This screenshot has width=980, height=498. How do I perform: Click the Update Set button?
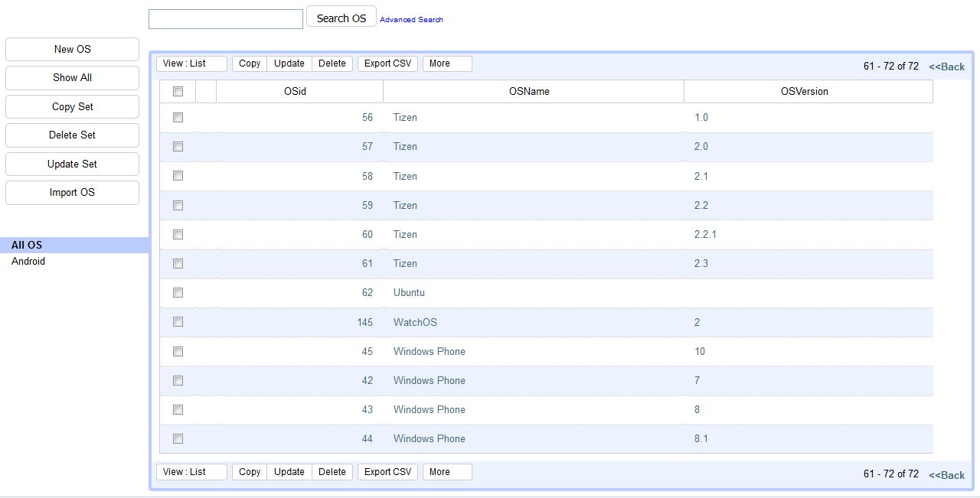tap(73, 164)
